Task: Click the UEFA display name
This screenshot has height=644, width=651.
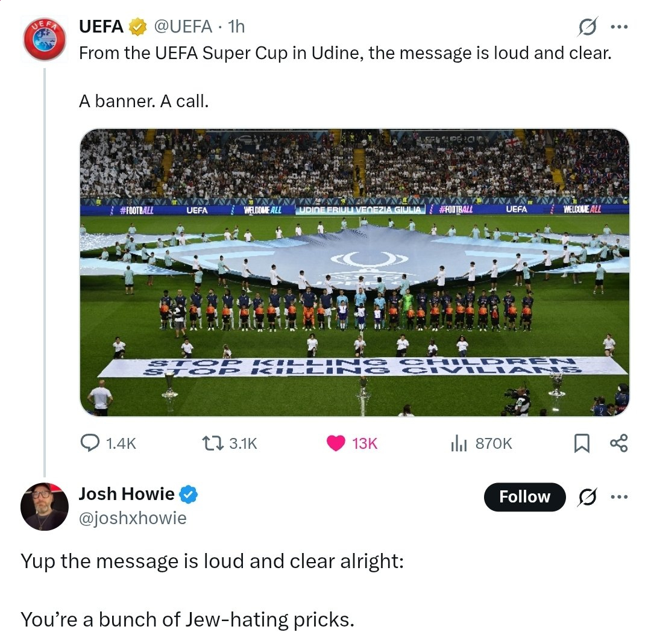Action: [x=101, y=27]
